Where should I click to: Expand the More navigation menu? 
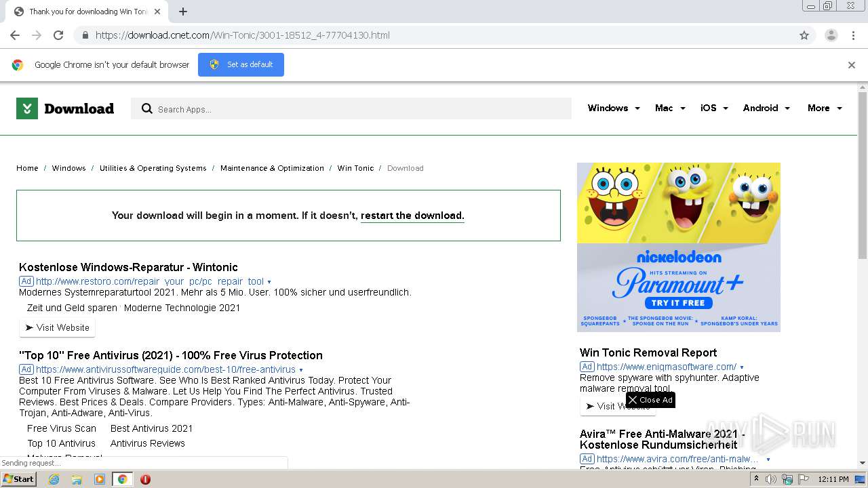[825, 108]
